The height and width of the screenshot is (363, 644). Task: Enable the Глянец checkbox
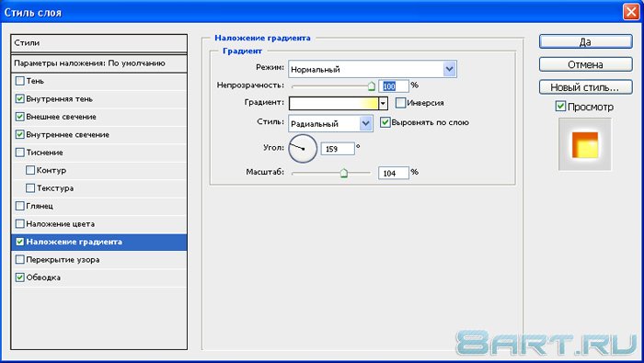[19, 206]
